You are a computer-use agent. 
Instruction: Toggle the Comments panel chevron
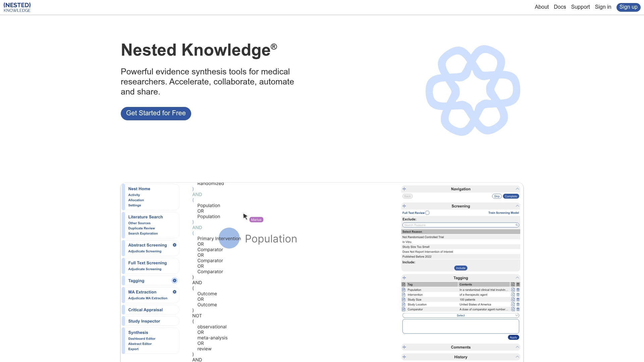click(x=517, y=347)
